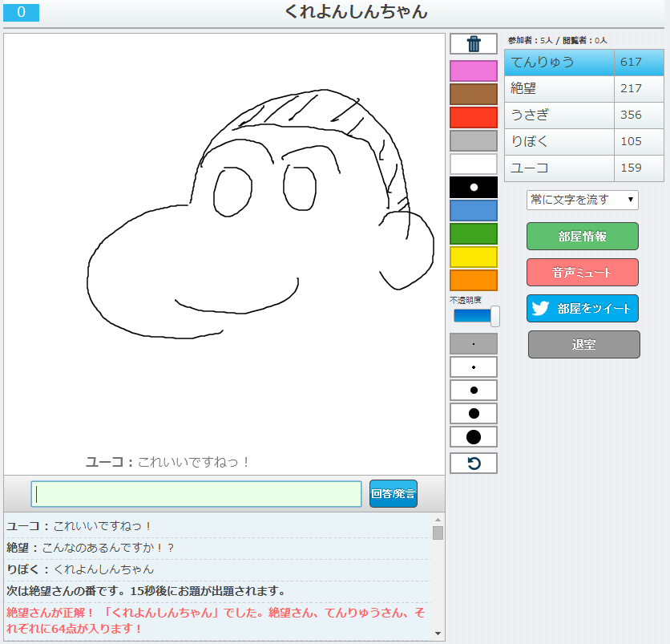Pick the orange color swatch

coord(474,281)
